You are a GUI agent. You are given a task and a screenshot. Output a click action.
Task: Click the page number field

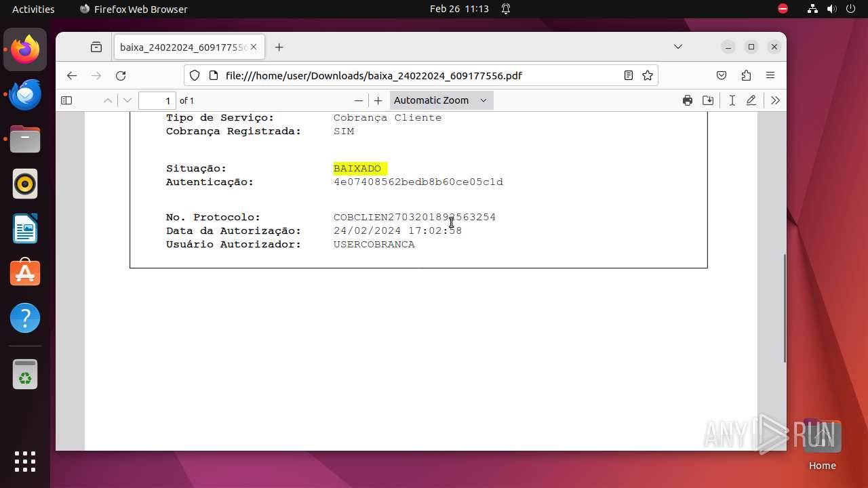pyautogui.click(x=157, y=100)
